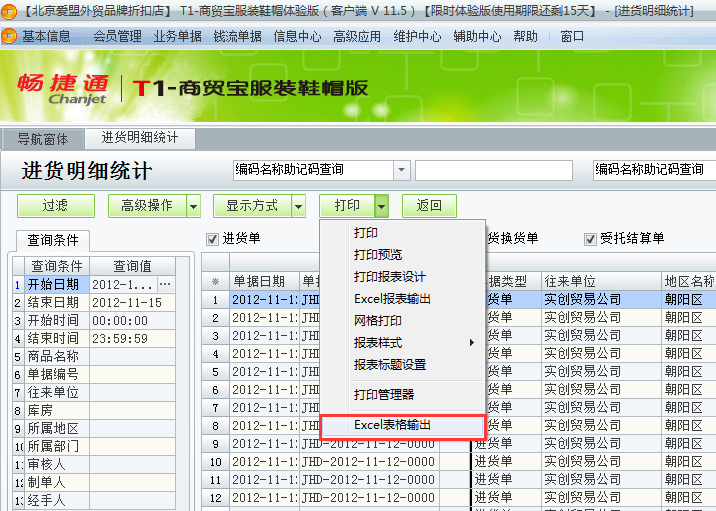Select the 往来单位 query condition row
Viewport: 716px width, 511px height.
coord(94,392)
